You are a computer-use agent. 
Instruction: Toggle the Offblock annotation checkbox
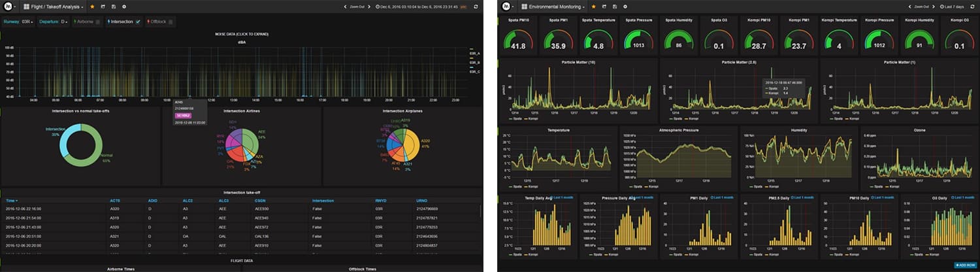[x=171, y=22]
